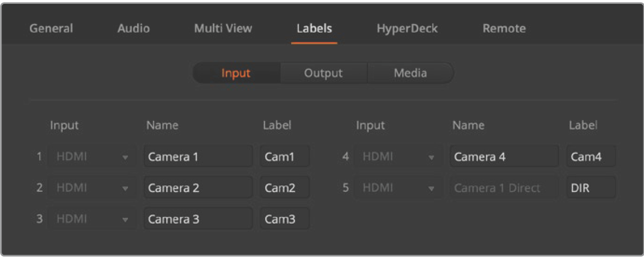
Task: Click the Cam1 label field
Action: point(285,157)
